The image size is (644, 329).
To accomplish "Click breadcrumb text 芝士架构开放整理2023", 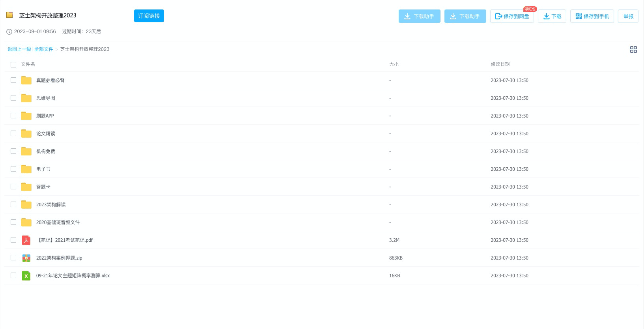I will pyautogui.click(x=85, y=49).
